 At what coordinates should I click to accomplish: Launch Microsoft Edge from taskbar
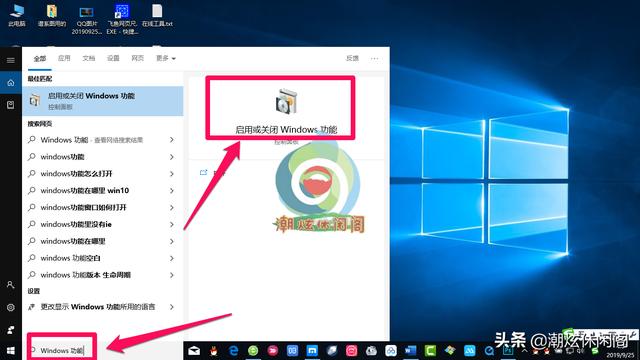tap(233, 351)
